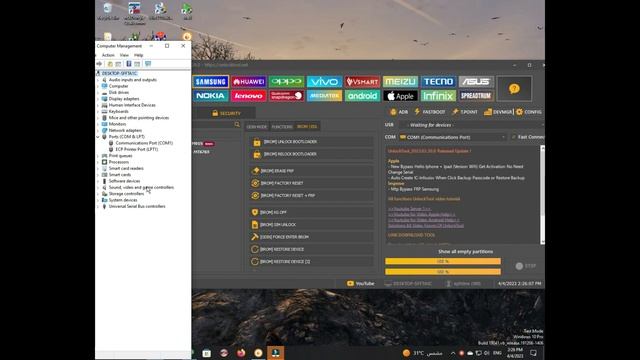Select the Nokia brand tile
The image size is (640, 360).
pyautogui.click(x=211, y=96)
